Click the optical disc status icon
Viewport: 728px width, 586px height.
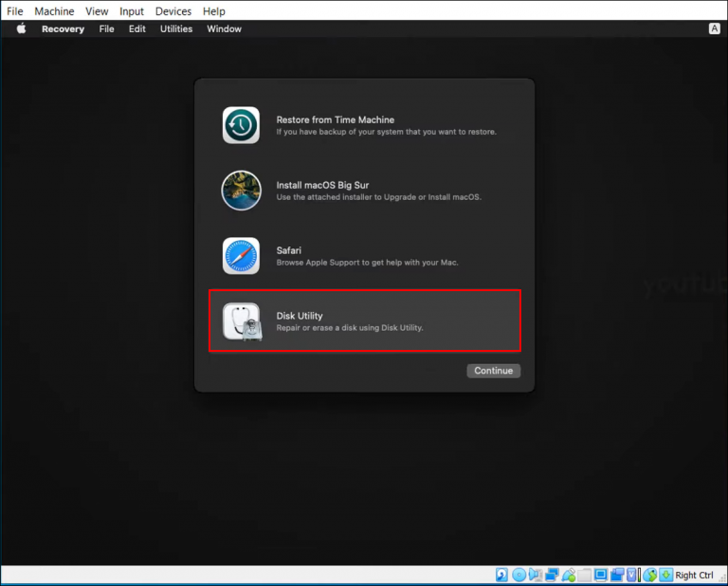[519, 575]
